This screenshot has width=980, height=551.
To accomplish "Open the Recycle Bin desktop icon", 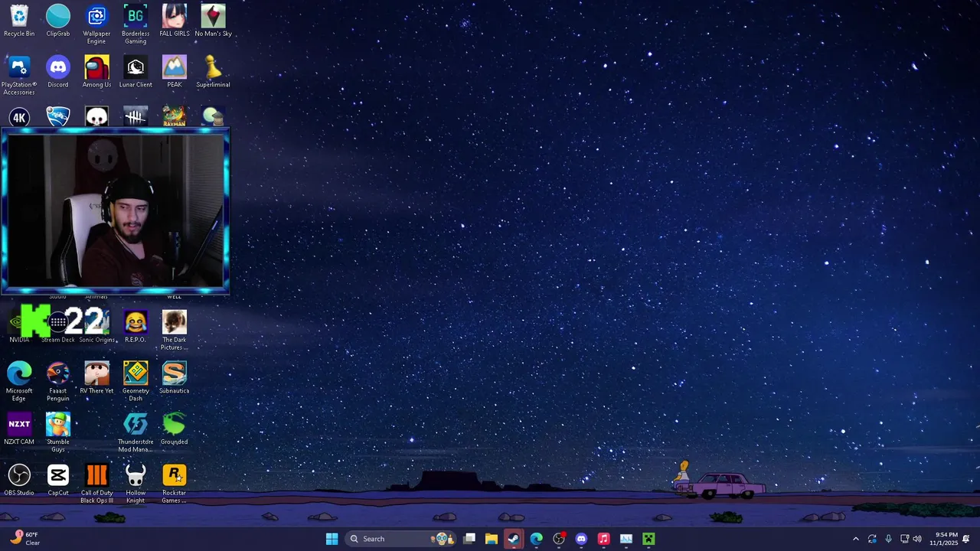I will point(19,21).
